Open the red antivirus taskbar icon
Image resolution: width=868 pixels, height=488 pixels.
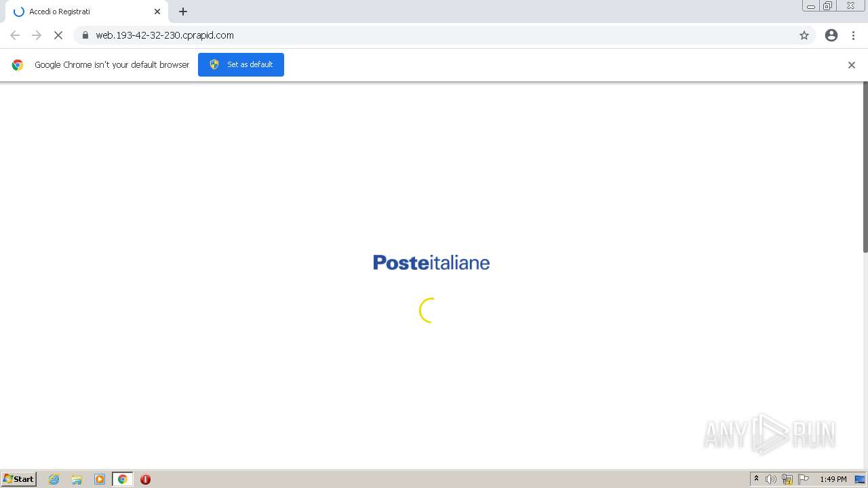pyautogui.click(x=145, y=479)
